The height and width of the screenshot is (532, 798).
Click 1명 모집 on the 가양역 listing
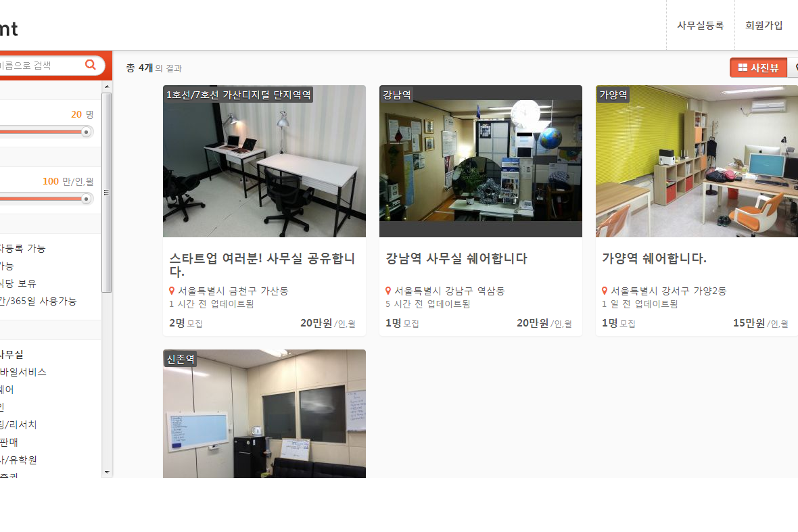click(x=618, y=324)
